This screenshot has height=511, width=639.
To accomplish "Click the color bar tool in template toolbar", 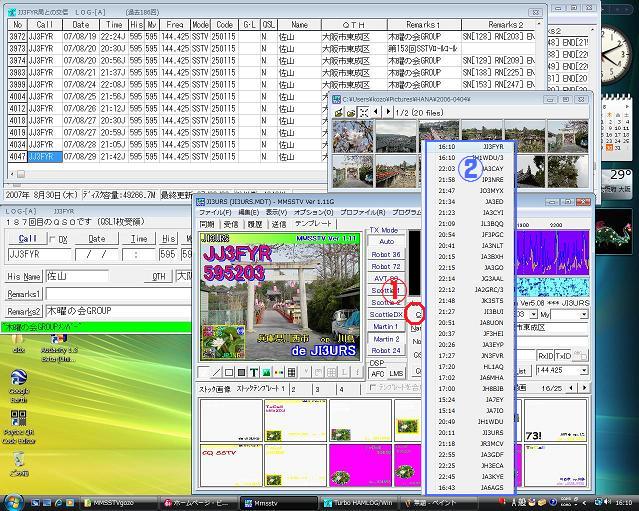I will pos(279,372).
